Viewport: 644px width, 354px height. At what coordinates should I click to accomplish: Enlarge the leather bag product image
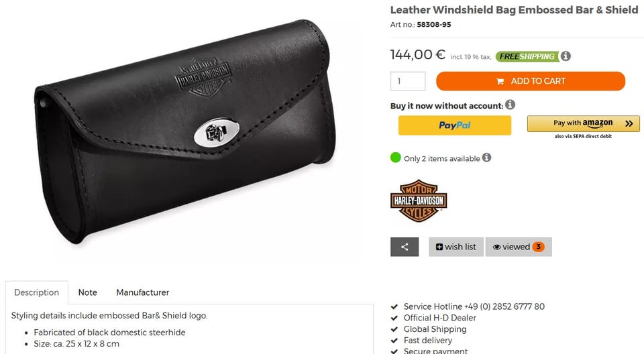[x=186, y=131]
